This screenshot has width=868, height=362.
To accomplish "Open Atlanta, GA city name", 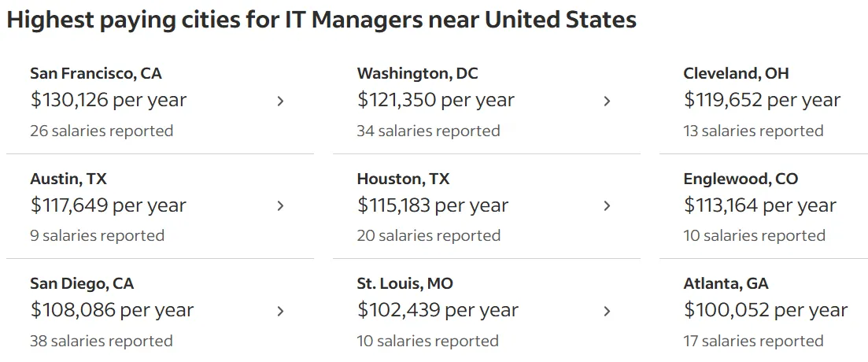I will point(726,284).
